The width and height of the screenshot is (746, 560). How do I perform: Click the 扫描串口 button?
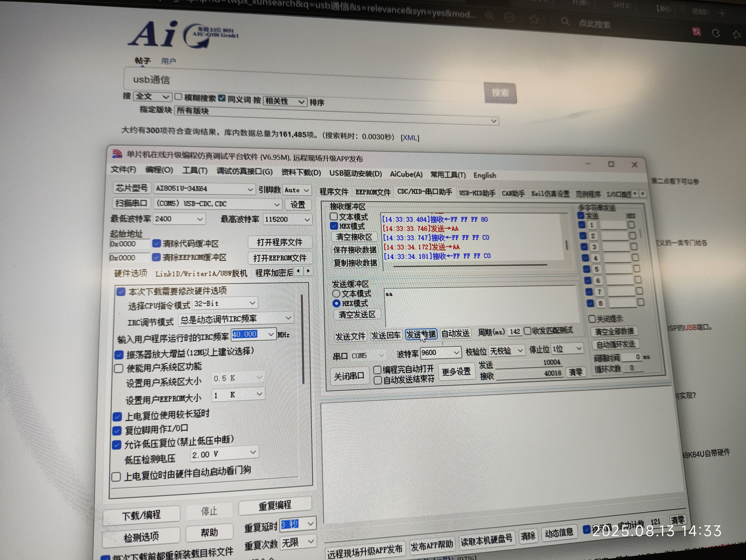click(131, 203)
